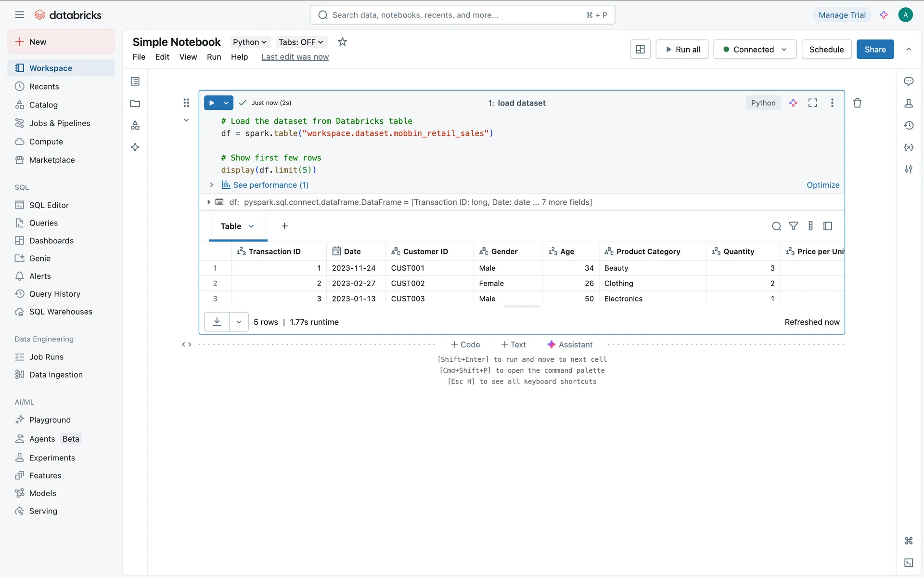Image resolution: width=924 pixels, height=578 pixels.
Task: Expand the df dataframe schema details
Action: [208, 202]
